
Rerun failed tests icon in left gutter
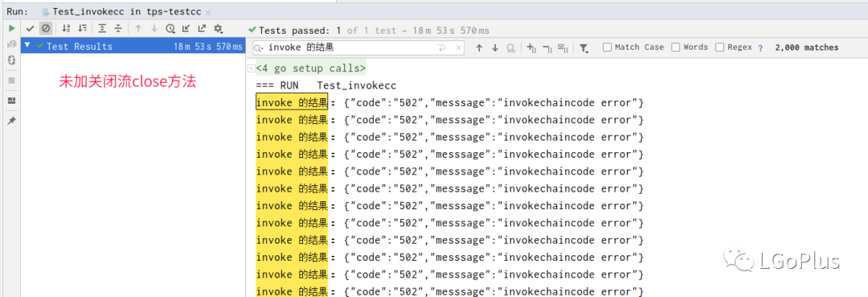(x=11, y=44)
